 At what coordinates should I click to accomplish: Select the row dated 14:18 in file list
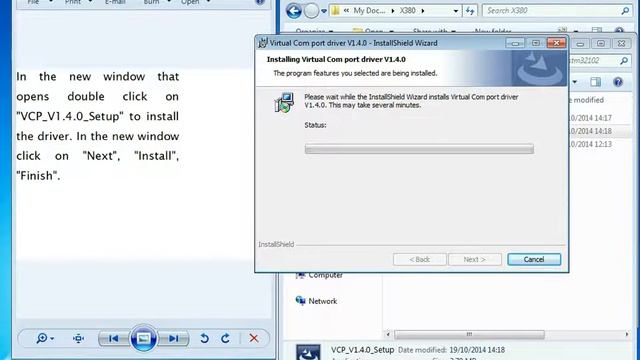600,131
